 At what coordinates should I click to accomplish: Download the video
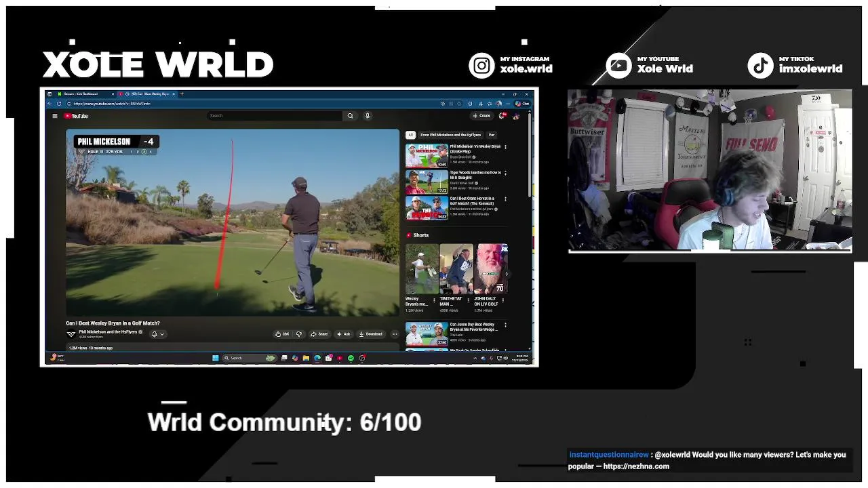[x=371, y=334]
